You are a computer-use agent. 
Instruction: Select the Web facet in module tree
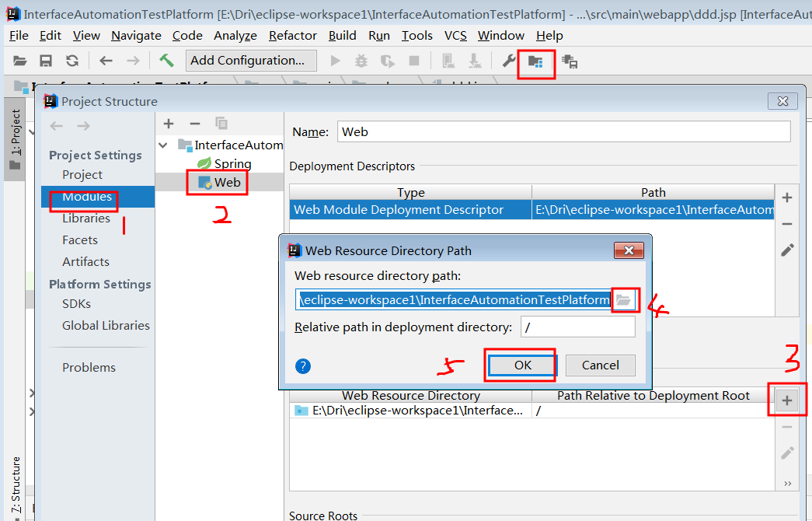220,183
